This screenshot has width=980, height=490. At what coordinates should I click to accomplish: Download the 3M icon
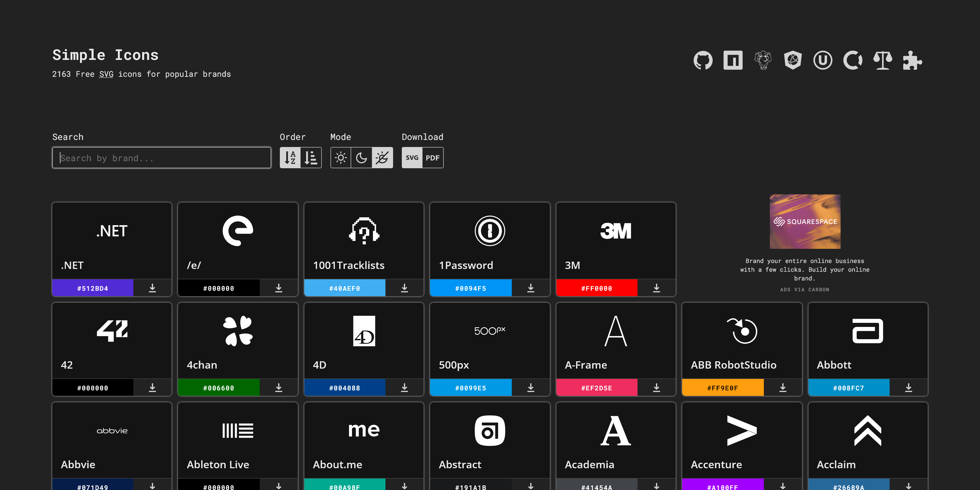[x=657, y=288]
